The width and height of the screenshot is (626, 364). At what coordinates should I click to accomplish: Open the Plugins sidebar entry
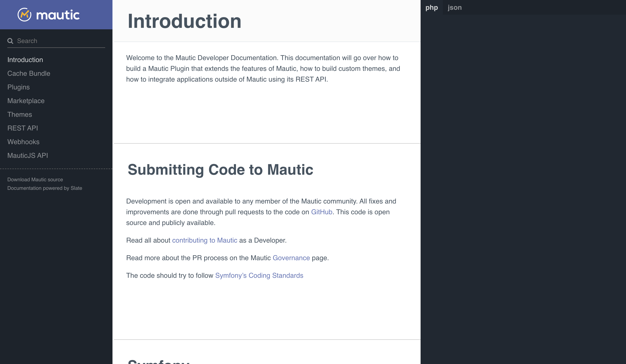pos(18,87)
